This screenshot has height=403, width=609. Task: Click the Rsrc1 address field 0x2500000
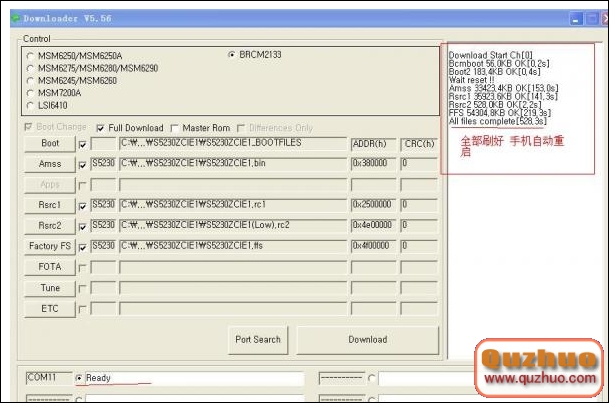point(374,205)
